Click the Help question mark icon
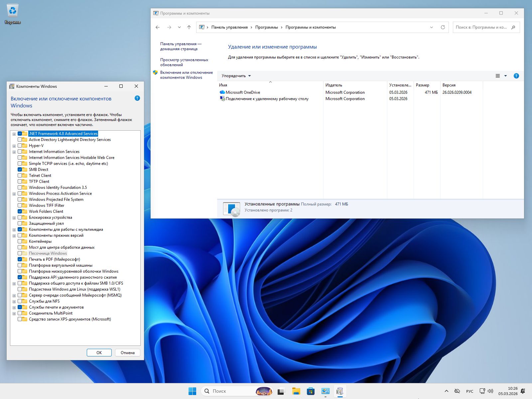This screenshot has height=399, width=532. pos(516,76)
